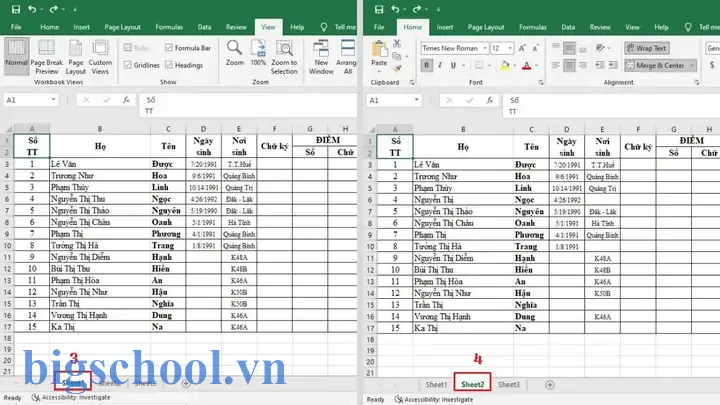Open the font size 12 dropdown
720x405 pixels.
[x=510, y=48]
